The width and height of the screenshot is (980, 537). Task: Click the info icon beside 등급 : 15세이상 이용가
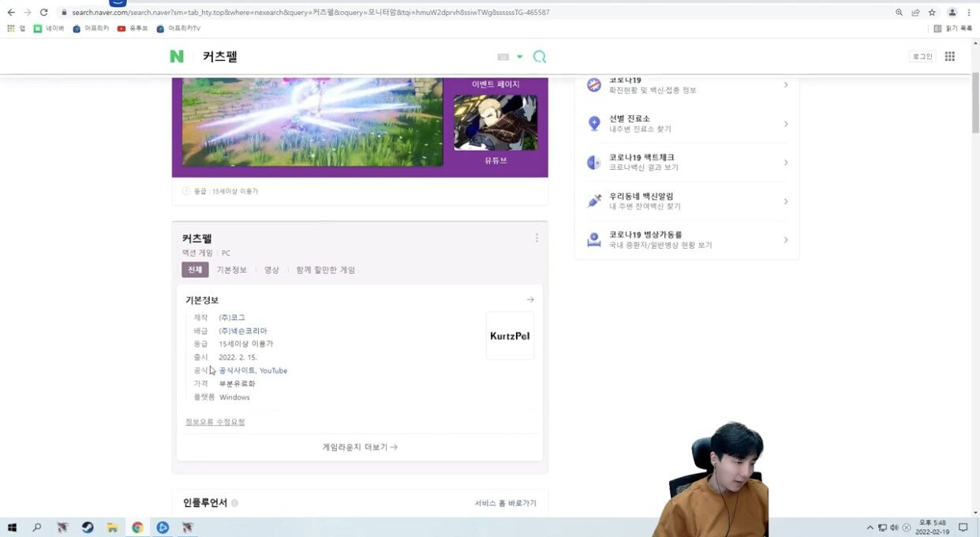pyautogui.click(x=186, y=191)
